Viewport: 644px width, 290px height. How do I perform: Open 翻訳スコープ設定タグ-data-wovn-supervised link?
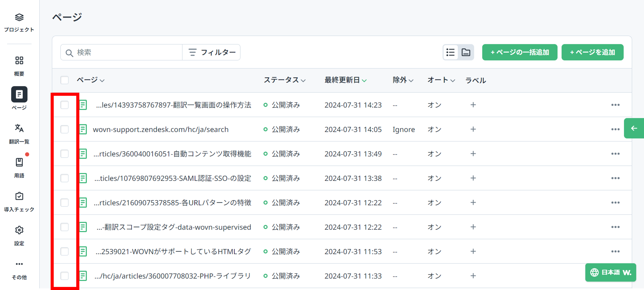coord(174,227)
